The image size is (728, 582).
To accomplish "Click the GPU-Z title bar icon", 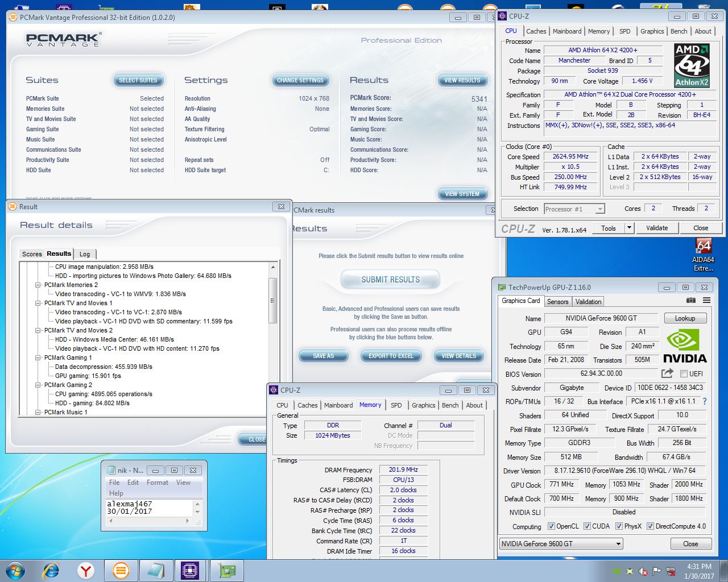I will pos(502,288).
